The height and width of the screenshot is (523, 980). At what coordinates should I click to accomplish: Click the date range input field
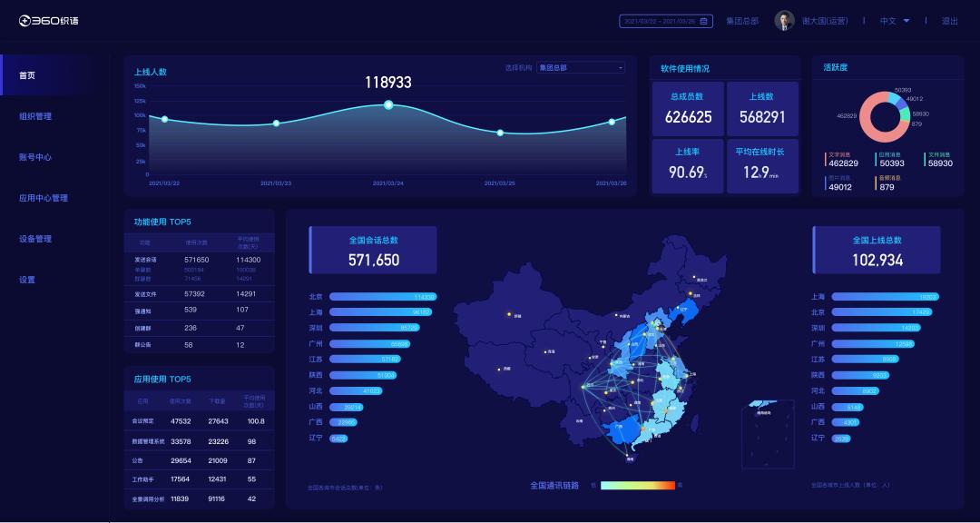[x=661, y=21]
